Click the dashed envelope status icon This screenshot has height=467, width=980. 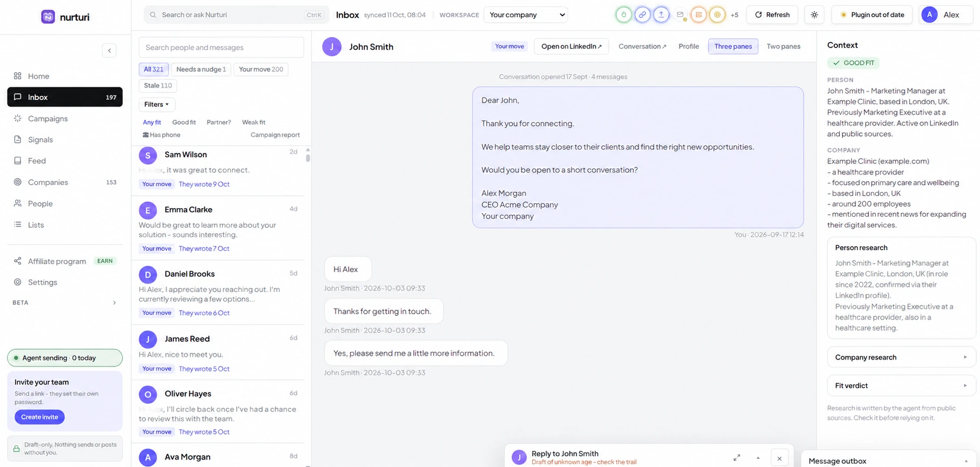coord(680,15)
